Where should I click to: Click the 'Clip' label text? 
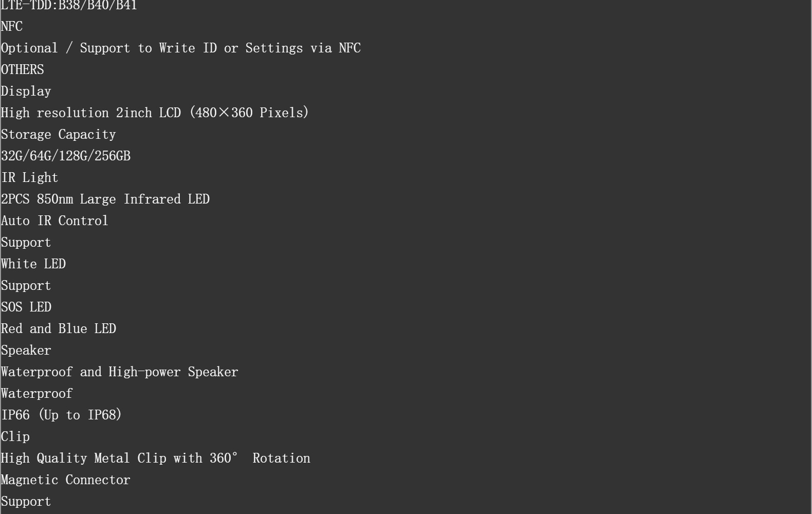click(x=15, y=436)
